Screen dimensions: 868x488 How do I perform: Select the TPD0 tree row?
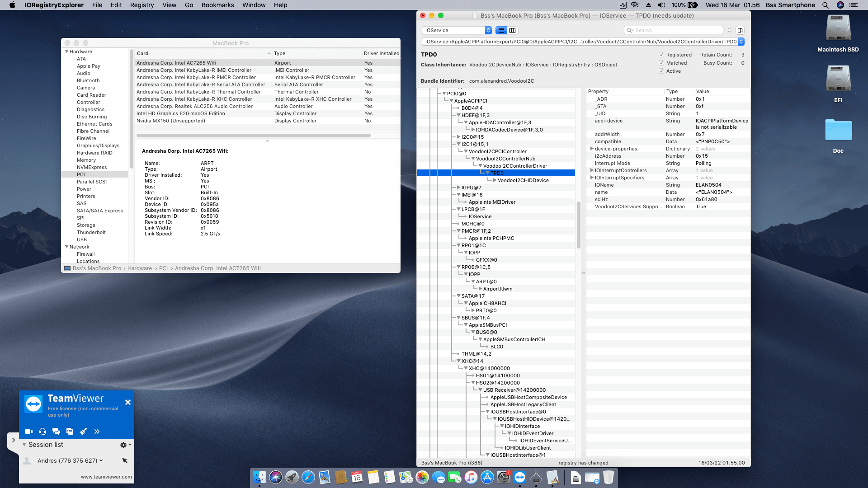496,173
